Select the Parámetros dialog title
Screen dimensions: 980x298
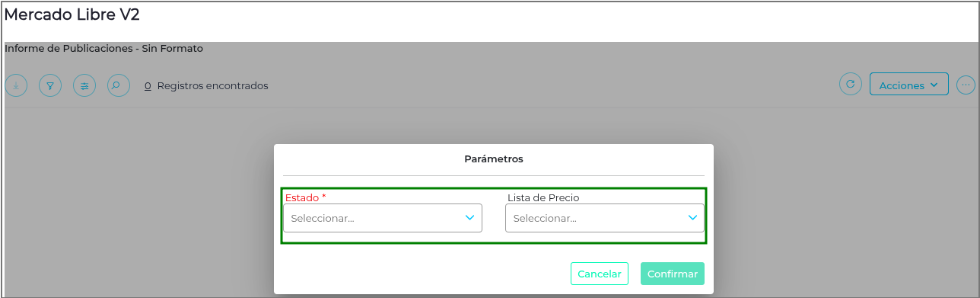pyautogui.click(x=494, y=159)
